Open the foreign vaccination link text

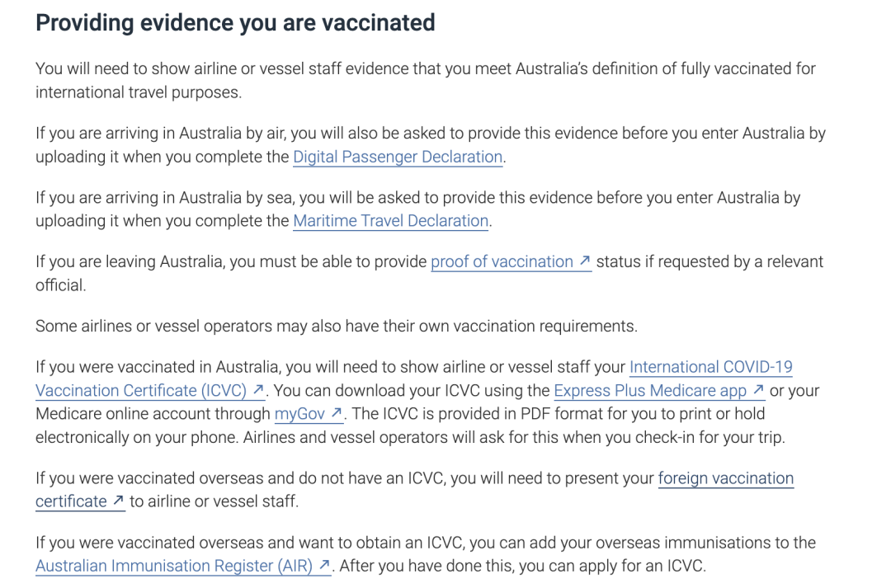[x=726, y=479]
